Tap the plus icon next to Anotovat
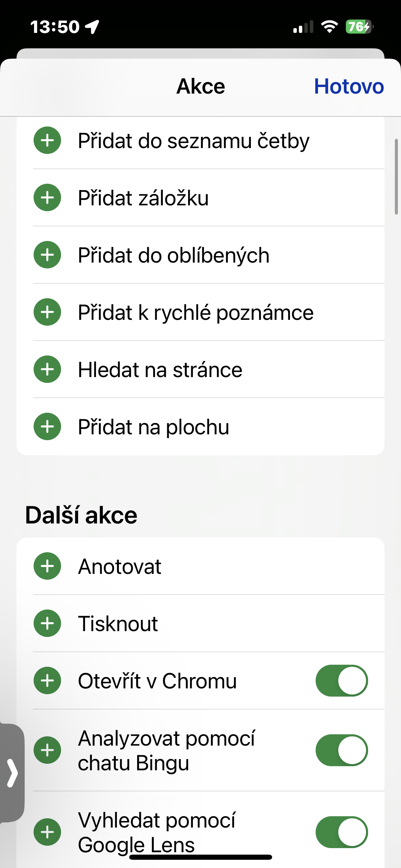401x868 pixels. pyautogui.click(x=47, y=566)
